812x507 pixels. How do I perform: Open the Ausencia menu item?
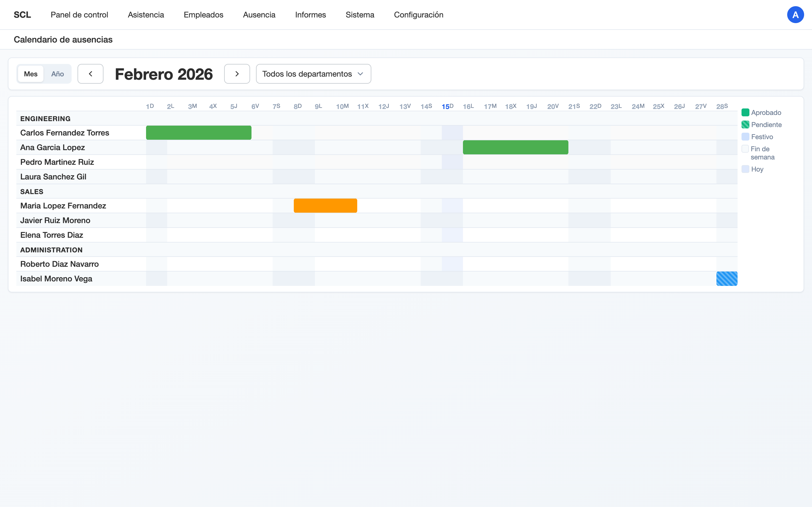click(259, 14)
